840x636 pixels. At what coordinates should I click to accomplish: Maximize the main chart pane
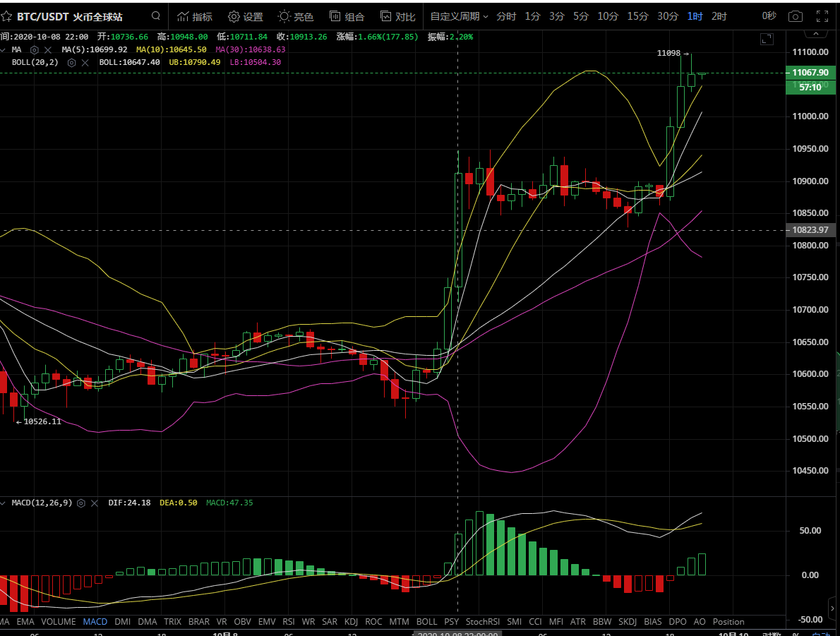(x=767, y=40)
